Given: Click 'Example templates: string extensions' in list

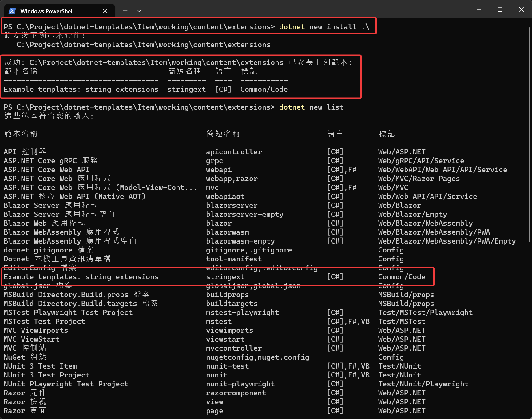Looking at the screenshot, I should [x=81, y=277].
